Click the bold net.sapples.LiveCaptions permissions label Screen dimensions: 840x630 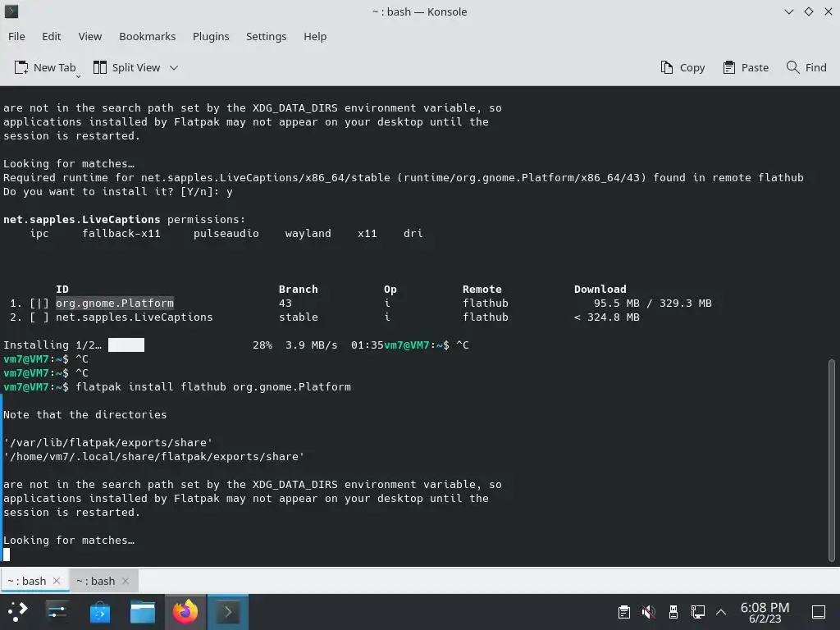[81, 220]
